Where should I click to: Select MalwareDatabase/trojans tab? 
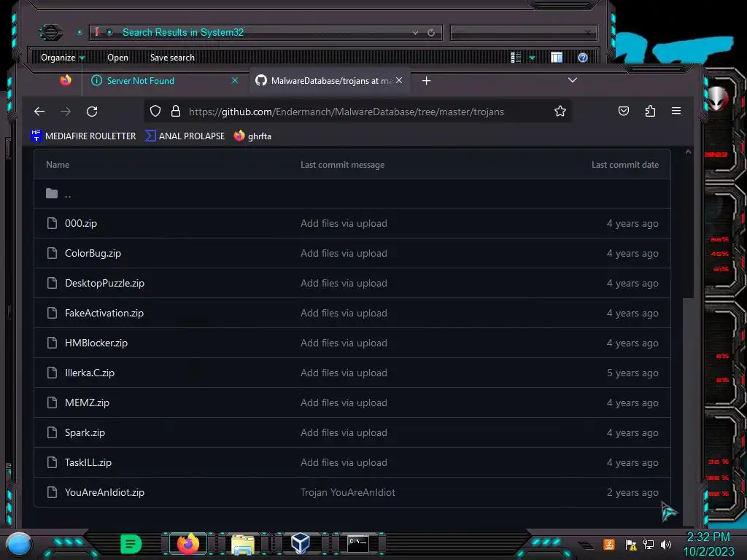click(x=329, y=81)
